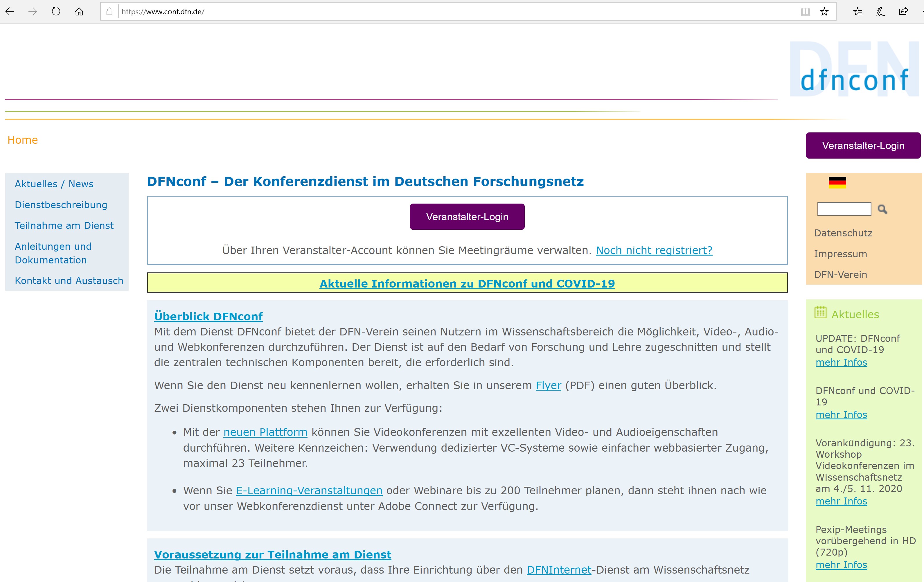Open Überblick DFNconf heading link
The image size is (924, 582).
click(x=208, y=317)
